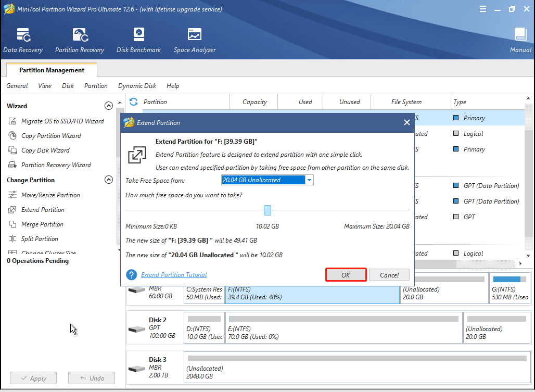Collapse the Change Partition section
This screenshot has width=535, height=392.
point(109,179)
